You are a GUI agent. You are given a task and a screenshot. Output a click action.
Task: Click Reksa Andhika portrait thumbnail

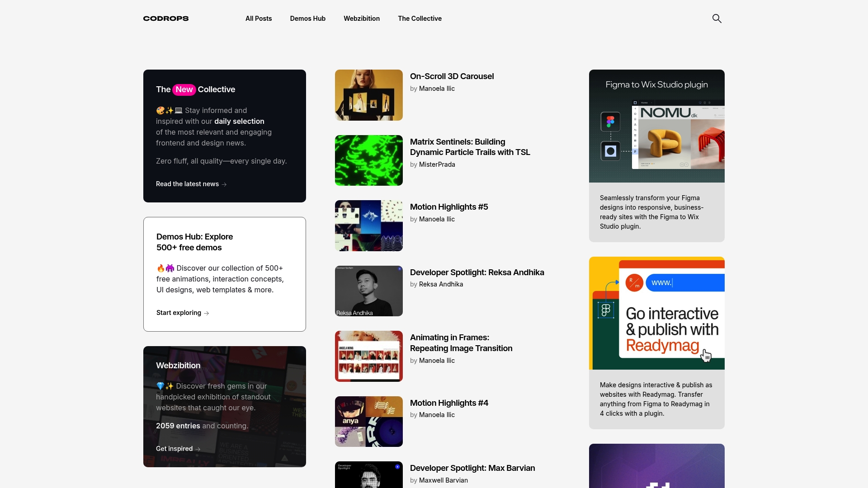click(x=369, y=291)
